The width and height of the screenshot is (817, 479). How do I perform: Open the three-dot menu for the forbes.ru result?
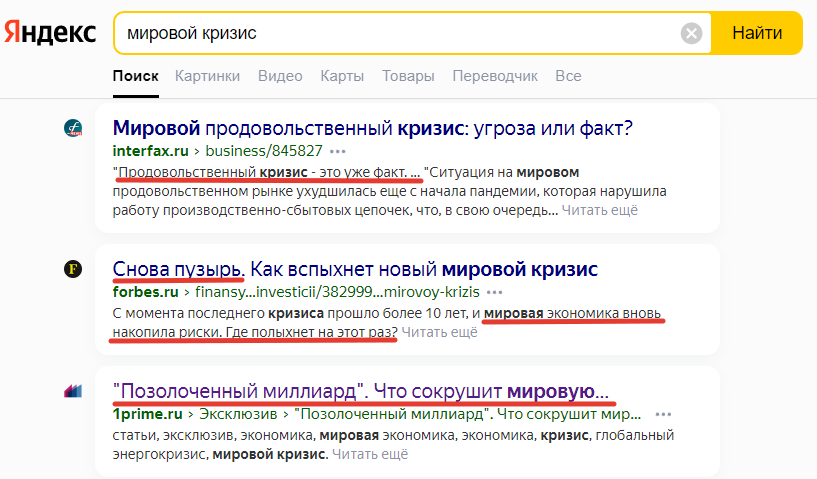coord(495,292)
